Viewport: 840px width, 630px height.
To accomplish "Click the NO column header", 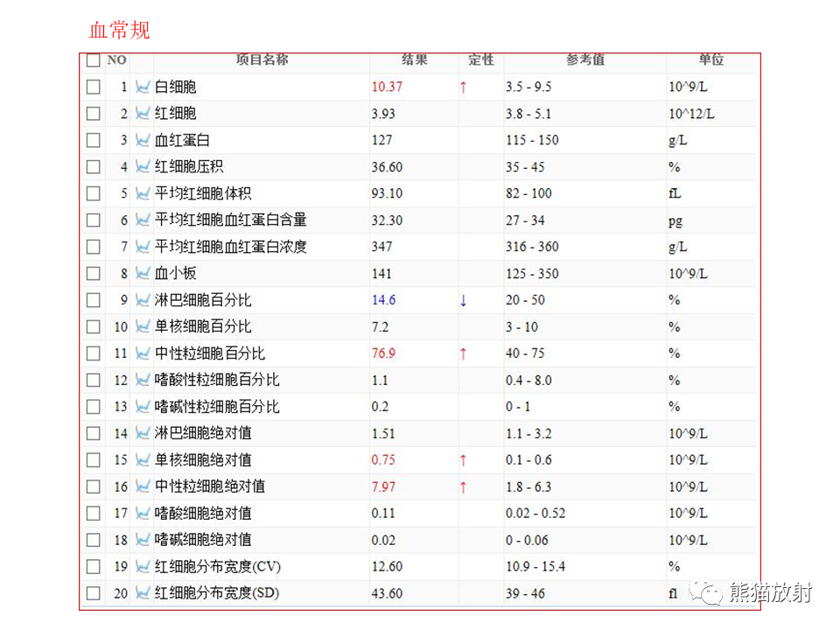I will pos(116,60).
